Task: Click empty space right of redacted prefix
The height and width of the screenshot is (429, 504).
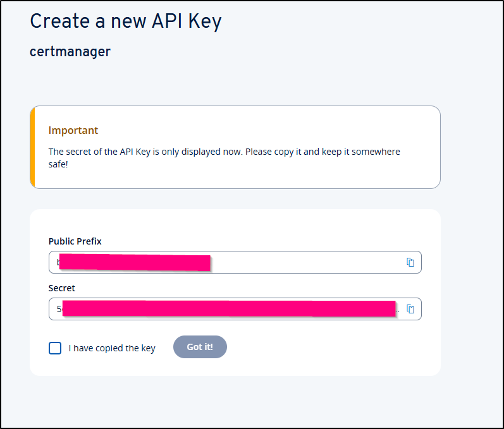Action: (x=305, y=262)
